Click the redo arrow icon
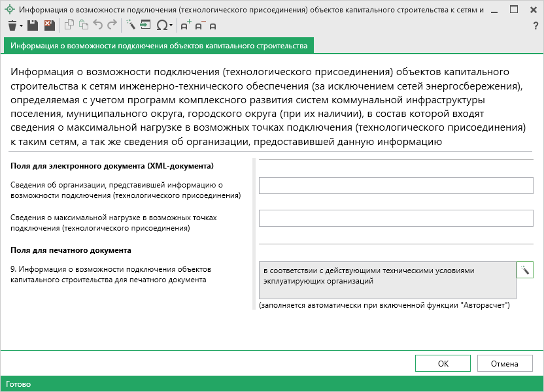The image size is (544, 392). [112, 25]
